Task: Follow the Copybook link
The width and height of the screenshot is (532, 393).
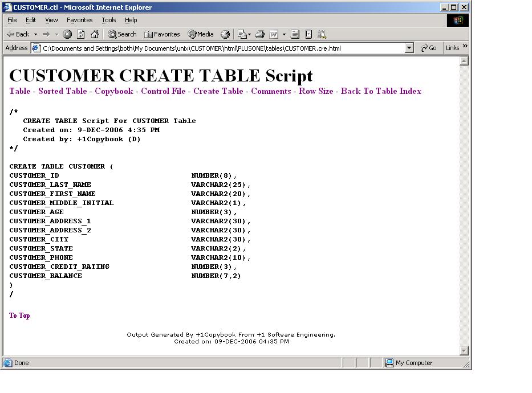Action: (x=114, y=91)
